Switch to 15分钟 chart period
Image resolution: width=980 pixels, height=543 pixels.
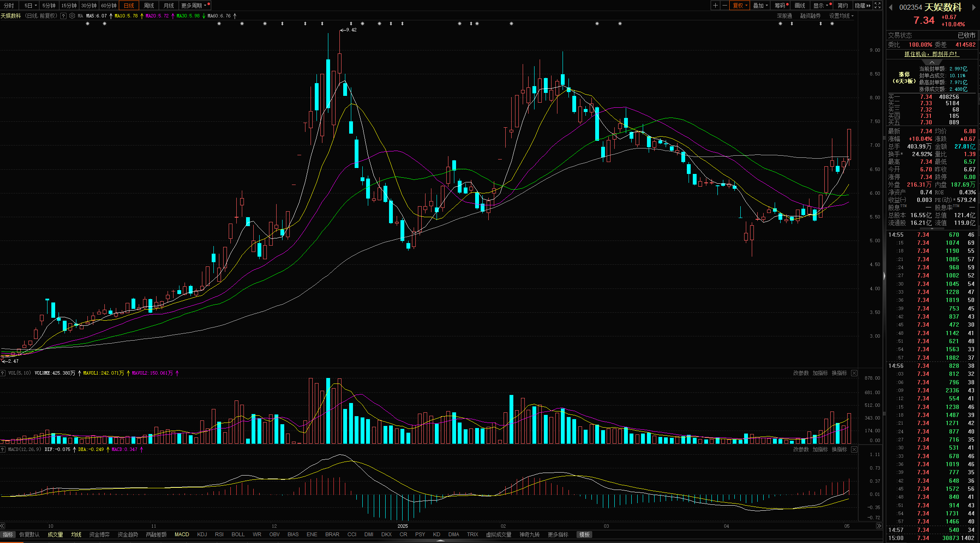pos(69,6)
